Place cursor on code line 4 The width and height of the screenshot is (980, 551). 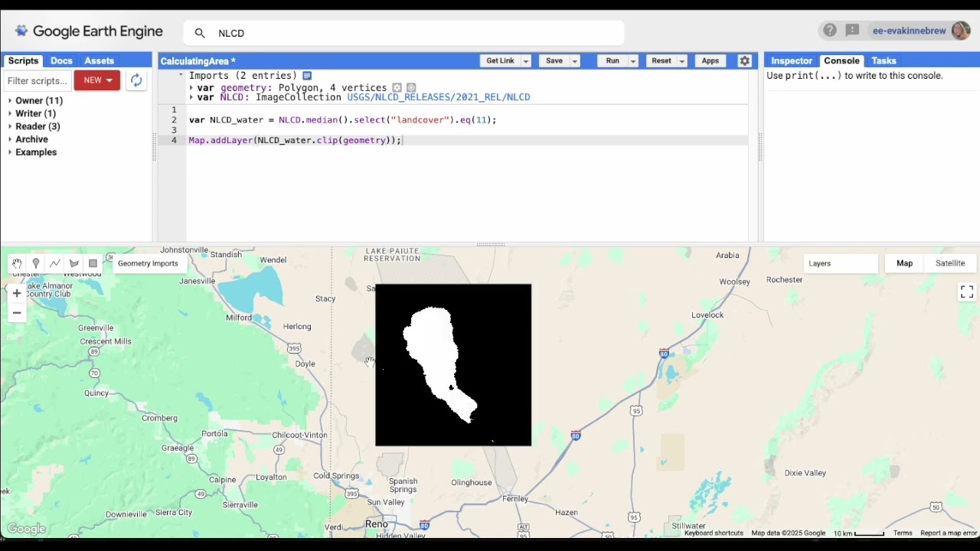[x=467, y=140]
